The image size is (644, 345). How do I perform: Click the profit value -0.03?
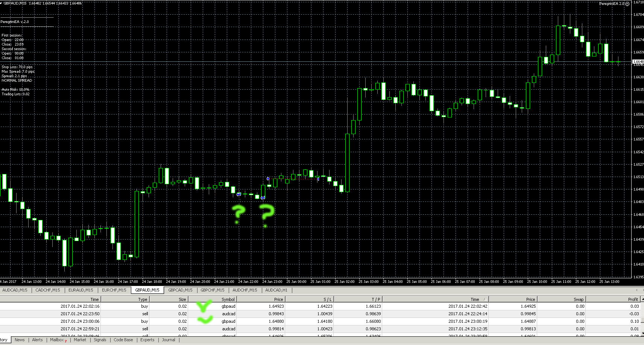(634, 314)
